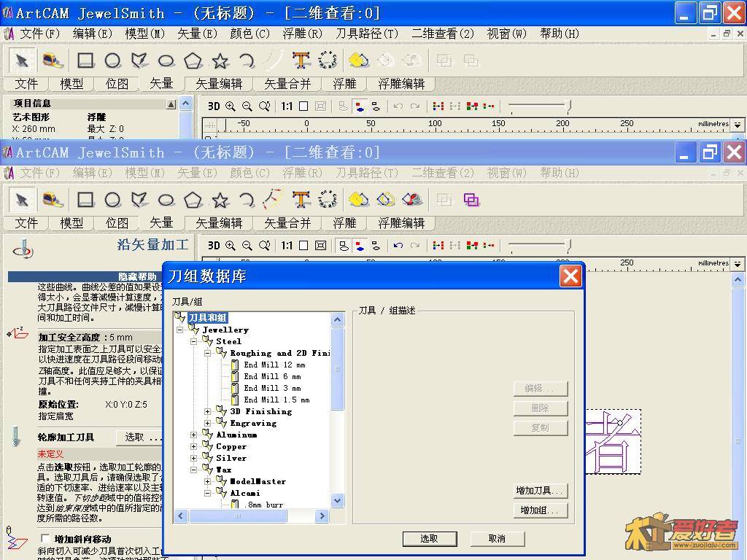Expand the 3D Finishing node
The width and height of the screenshot is (747, 560).
tap(208, 411)
